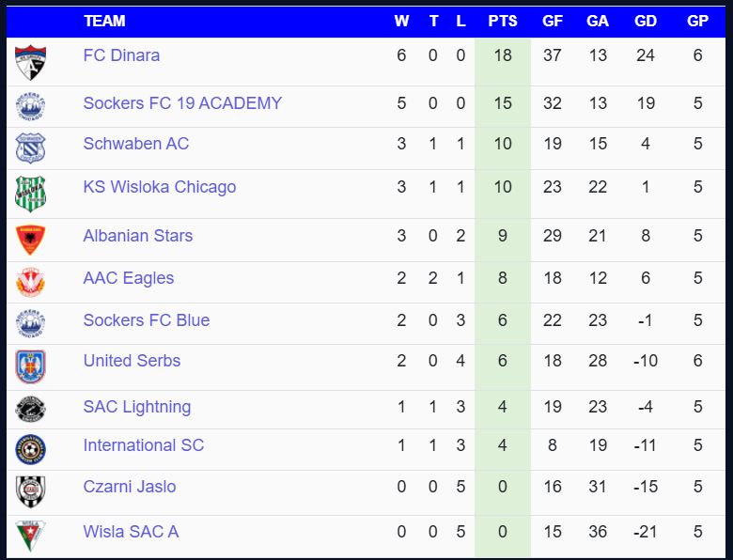Click the United Serbs crest icon
The height and width of the screenshot is (560, 733).
pyautogui.click(x=30, y=366)
